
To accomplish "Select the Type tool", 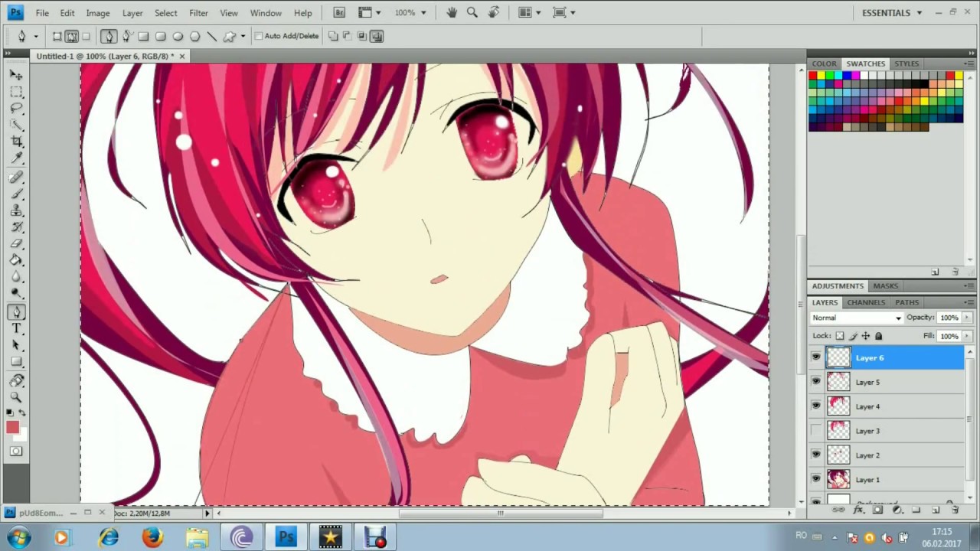I will pos(16,329).
